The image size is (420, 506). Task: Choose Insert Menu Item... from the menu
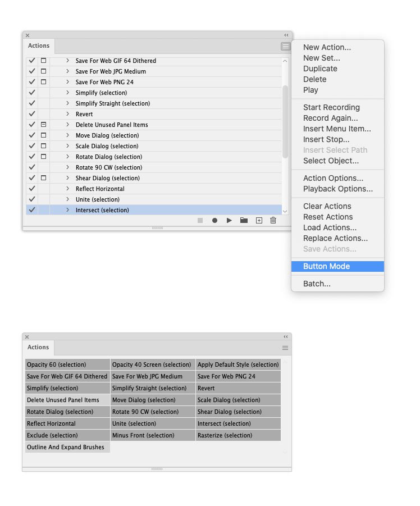click(x=337, y=129)
